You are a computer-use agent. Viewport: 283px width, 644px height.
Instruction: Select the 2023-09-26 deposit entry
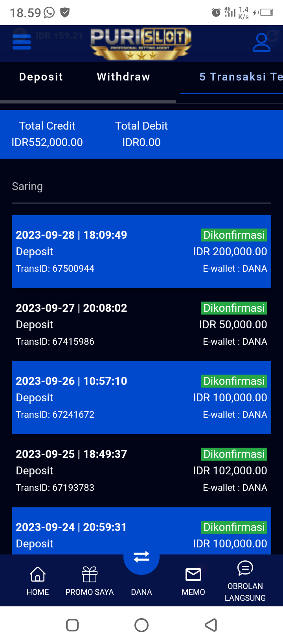[x=141, y=398]
